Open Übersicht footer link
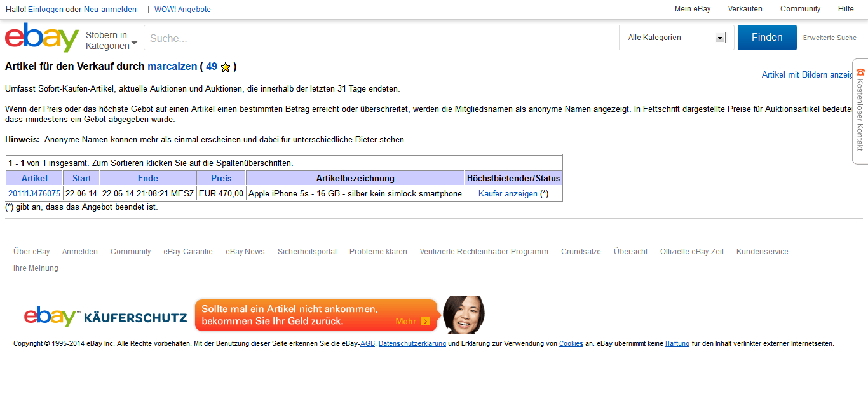This screenshot has width=868, height=403. pos(631,252)
